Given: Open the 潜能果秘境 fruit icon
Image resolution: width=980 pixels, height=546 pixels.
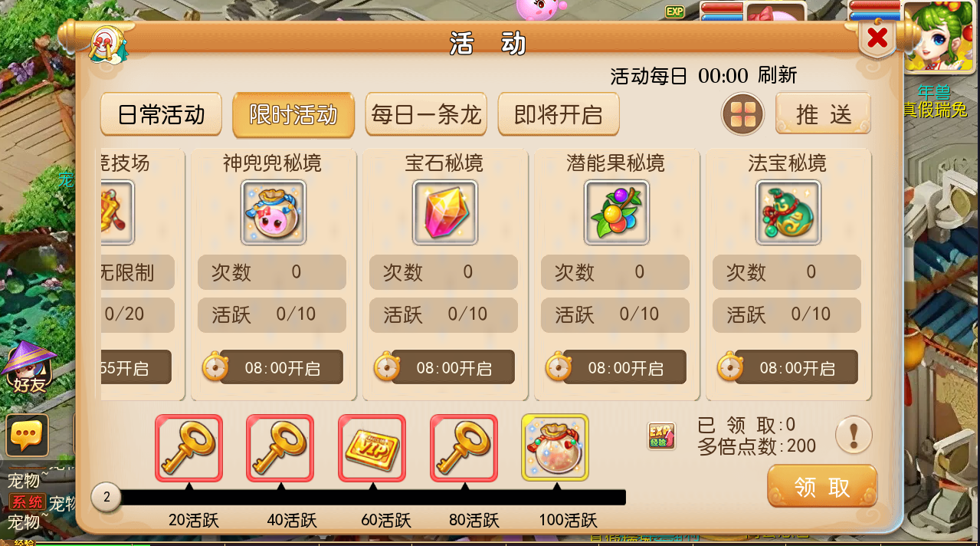Looking at the screenshot, I should (617, 212).
